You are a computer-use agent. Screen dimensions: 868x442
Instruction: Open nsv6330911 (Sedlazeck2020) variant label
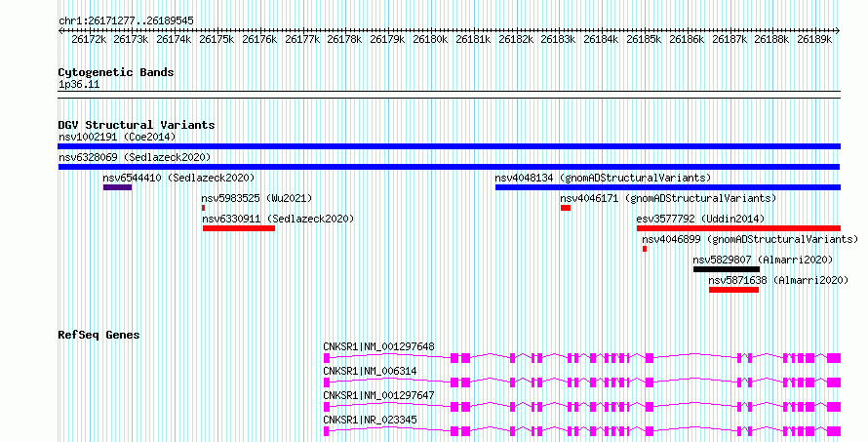pyautogui.click(x=279, y=219)
